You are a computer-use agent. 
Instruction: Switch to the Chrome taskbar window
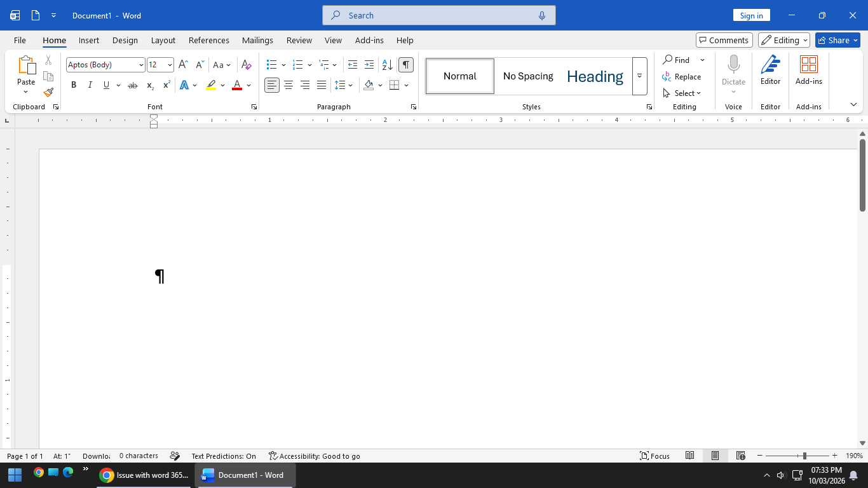(144, 475)
